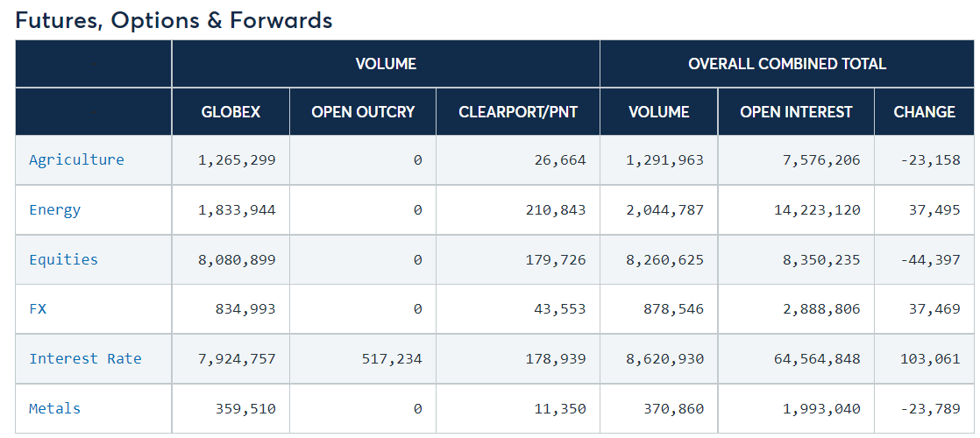Click the CHANGE column header

pos(924,111)
